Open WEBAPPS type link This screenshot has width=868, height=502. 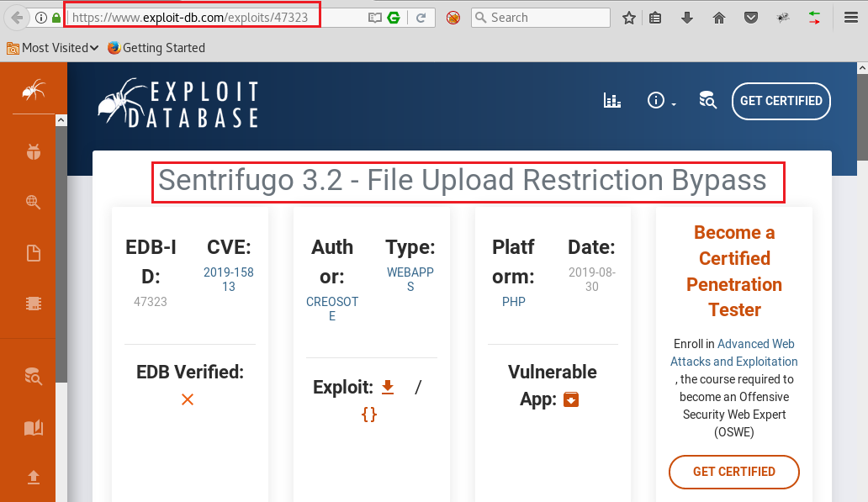tap(410, 279)
